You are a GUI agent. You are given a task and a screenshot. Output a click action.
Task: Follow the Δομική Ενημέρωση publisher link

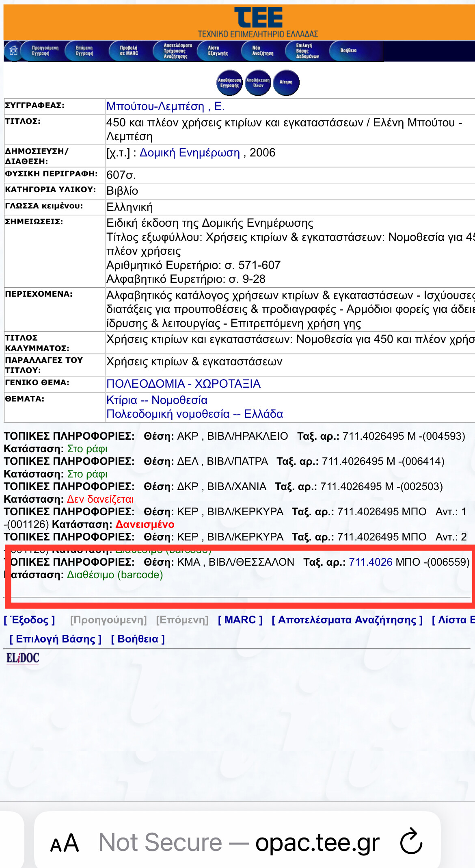(x=190, y=153)
